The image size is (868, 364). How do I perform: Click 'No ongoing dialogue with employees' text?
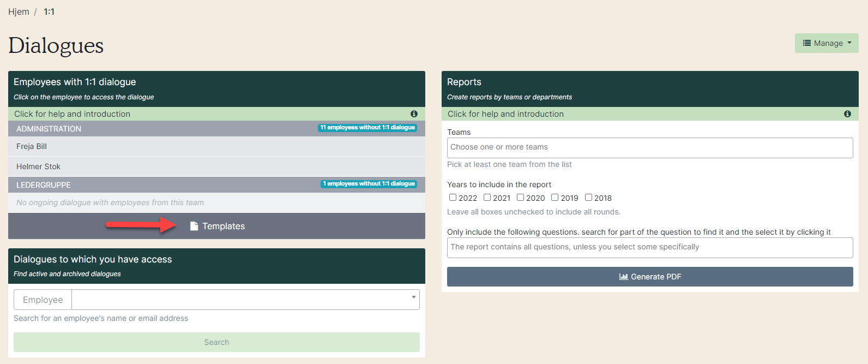[110, 202]
